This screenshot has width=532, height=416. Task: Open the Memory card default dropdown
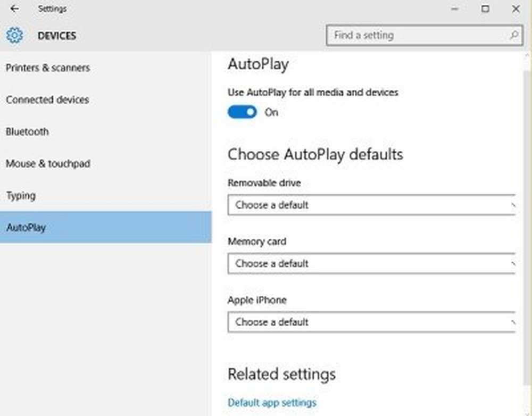point(372,263)
